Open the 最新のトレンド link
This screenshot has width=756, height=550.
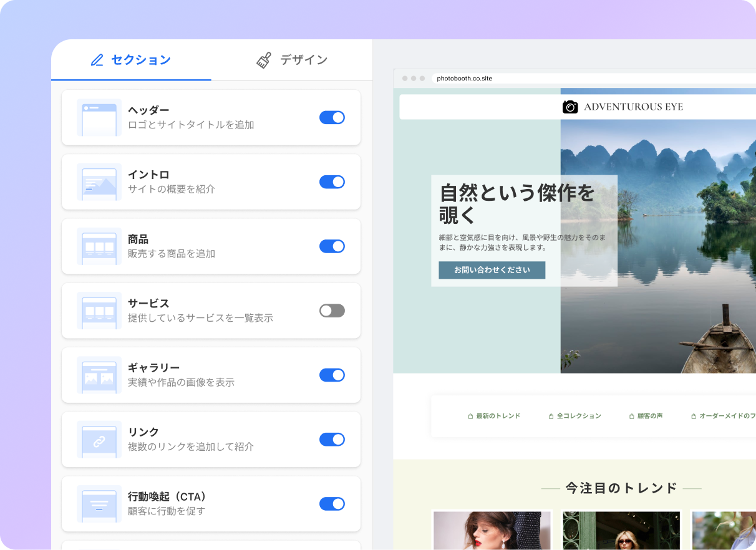[498, 416]
